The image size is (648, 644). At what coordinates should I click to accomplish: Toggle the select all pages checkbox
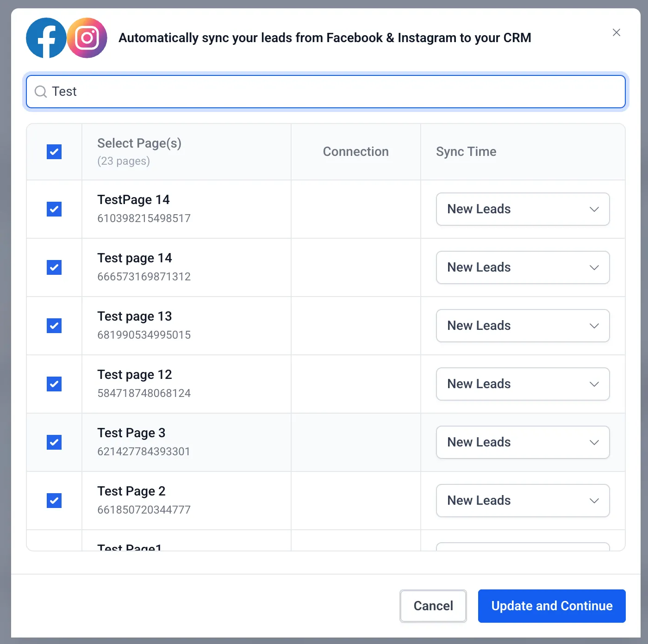point(54,152)
